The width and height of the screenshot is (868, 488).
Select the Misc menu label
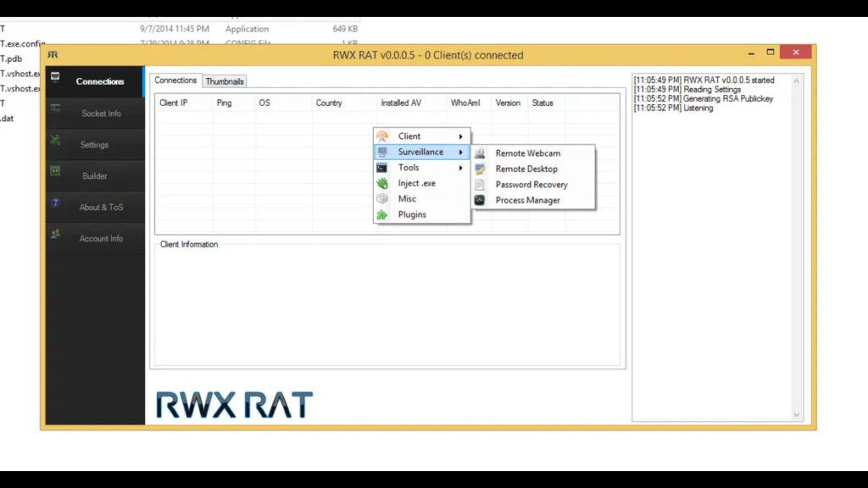click(407, 198)
